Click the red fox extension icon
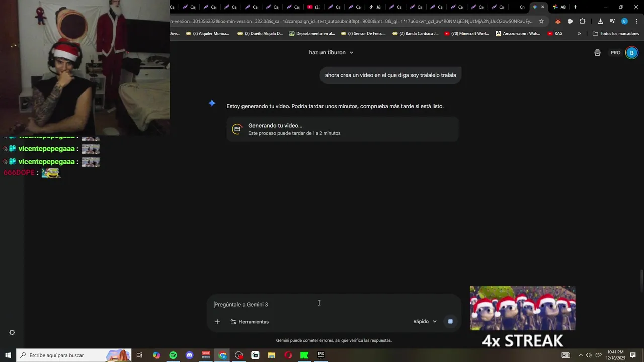 tap(558, 21)
